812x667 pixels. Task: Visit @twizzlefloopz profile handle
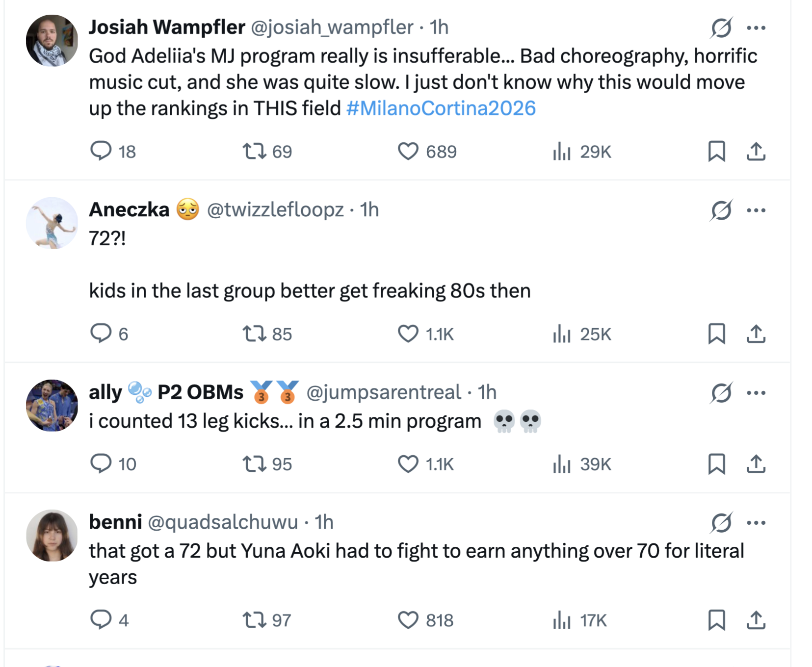click(x=275, y=210)
